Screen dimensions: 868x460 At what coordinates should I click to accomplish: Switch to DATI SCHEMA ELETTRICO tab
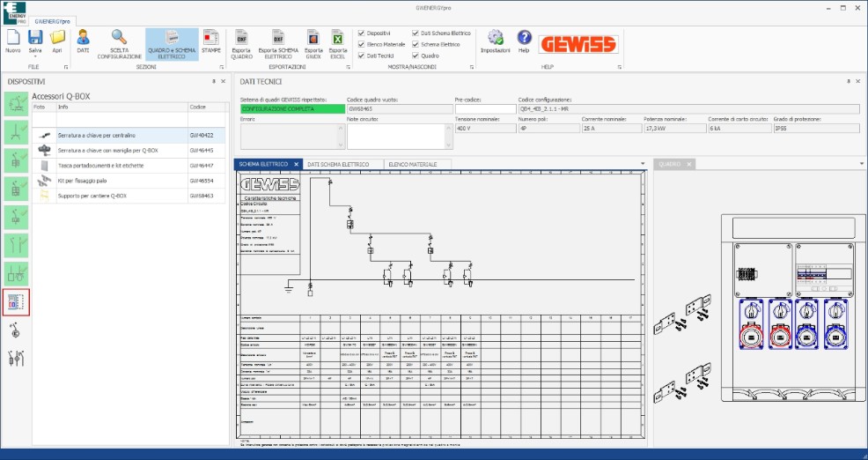click(x=338, y=164)
